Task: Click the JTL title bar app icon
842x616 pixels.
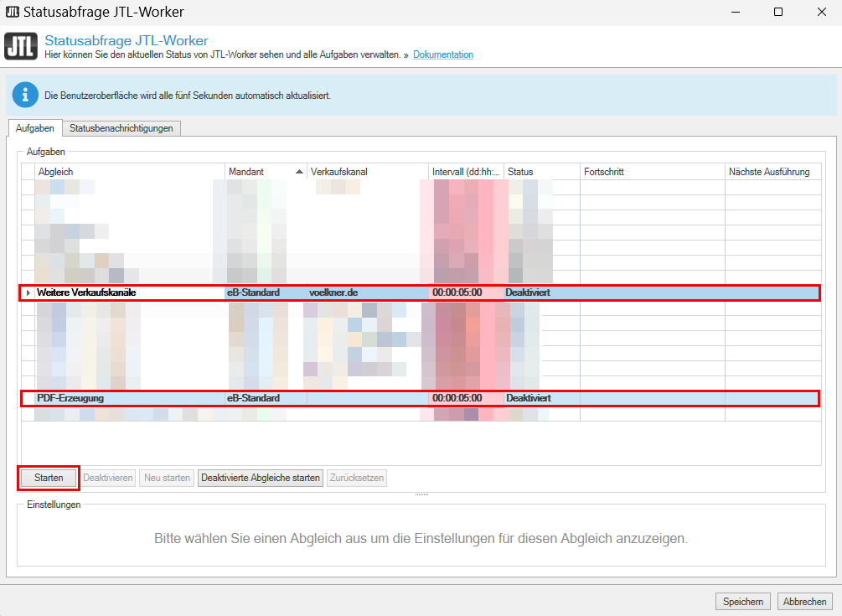Action: (12, 12)
